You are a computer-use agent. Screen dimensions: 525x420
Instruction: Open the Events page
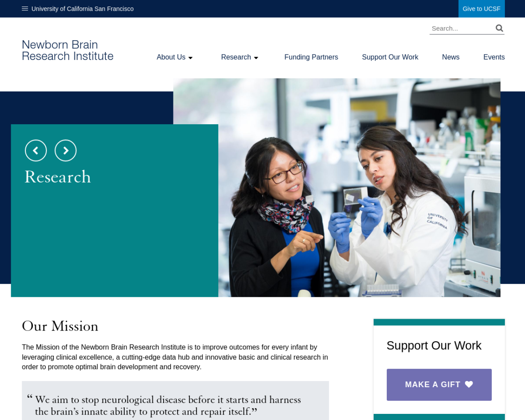click(x=494, y=57)
